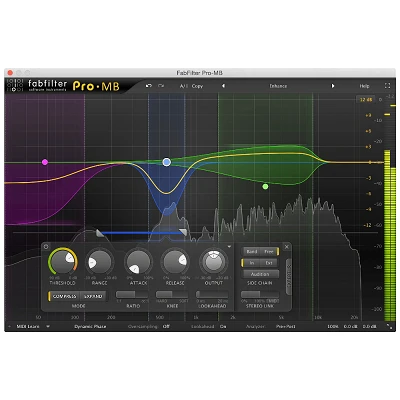Select the pink low band dot
Image resolution: width=400 pixels, height=400 pixels.
[45, 162]
